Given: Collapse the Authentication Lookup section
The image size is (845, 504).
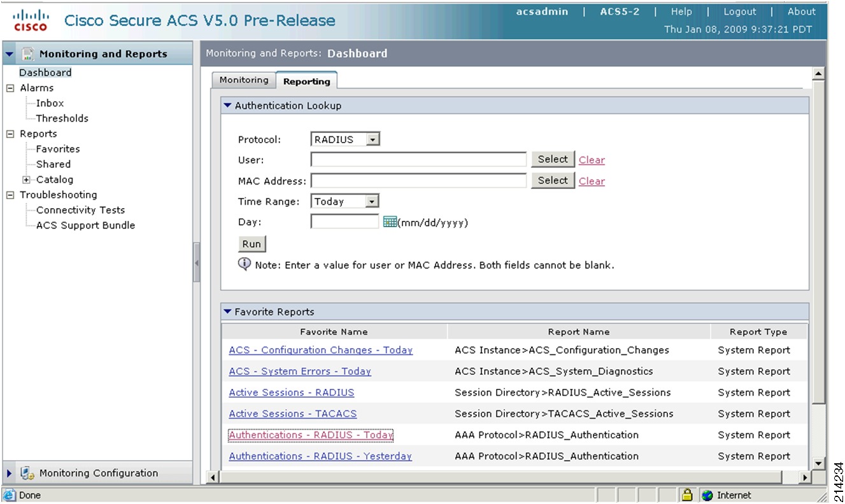Looking at the screenshot, I should click(227, 106).
